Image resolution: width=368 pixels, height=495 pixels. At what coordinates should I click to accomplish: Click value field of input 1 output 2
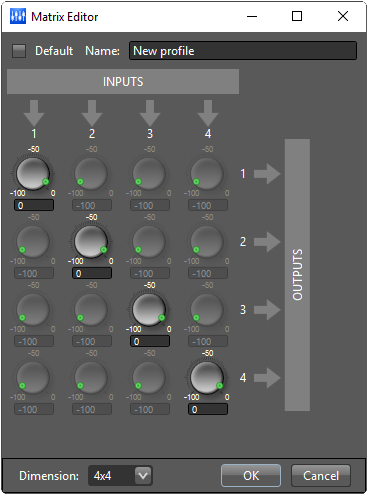pos(34,273)
